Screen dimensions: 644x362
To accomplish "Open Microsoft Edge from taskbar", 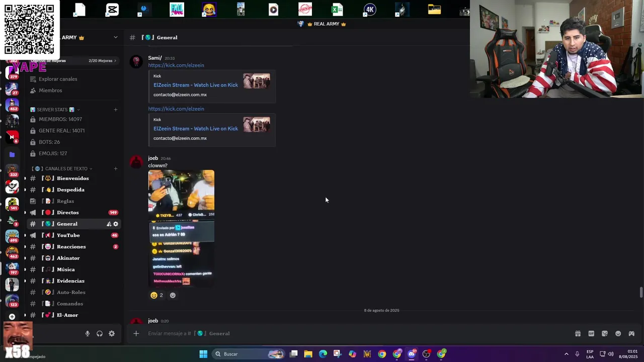I will pos(323,354).
